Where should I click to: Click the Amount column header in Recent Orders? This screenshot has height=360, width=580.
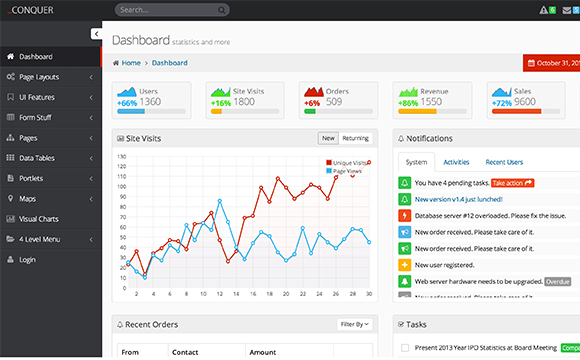(263, 352)
